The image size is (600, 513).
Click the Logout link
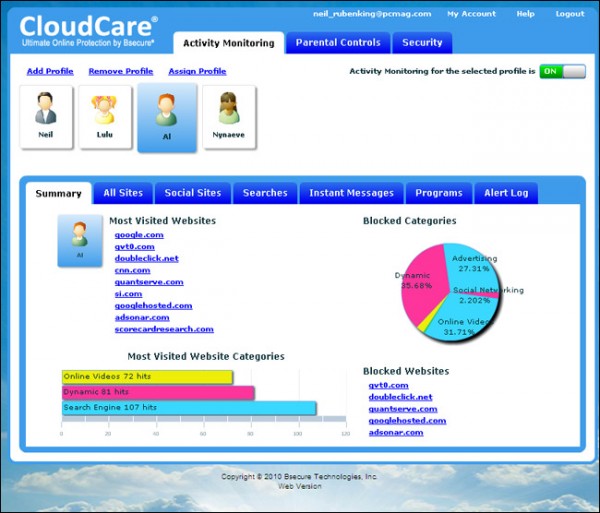pos(569,14)
